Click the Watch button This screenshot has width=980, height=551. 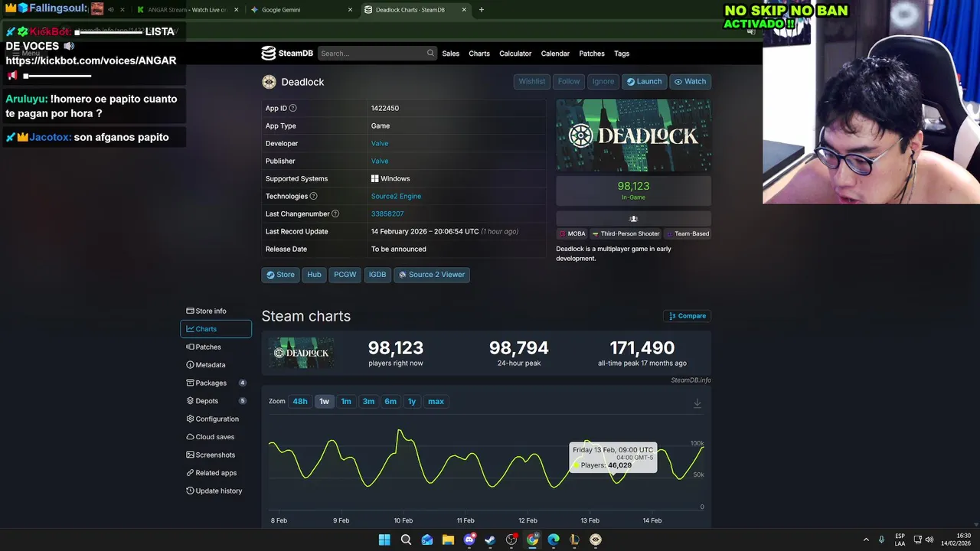click(x=690, y=82)
